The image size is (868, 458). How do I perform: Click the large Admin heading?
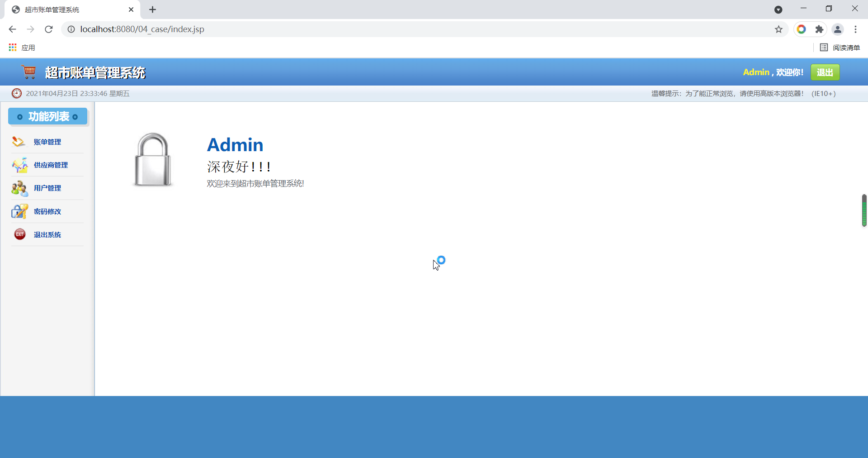coord(235,145)
